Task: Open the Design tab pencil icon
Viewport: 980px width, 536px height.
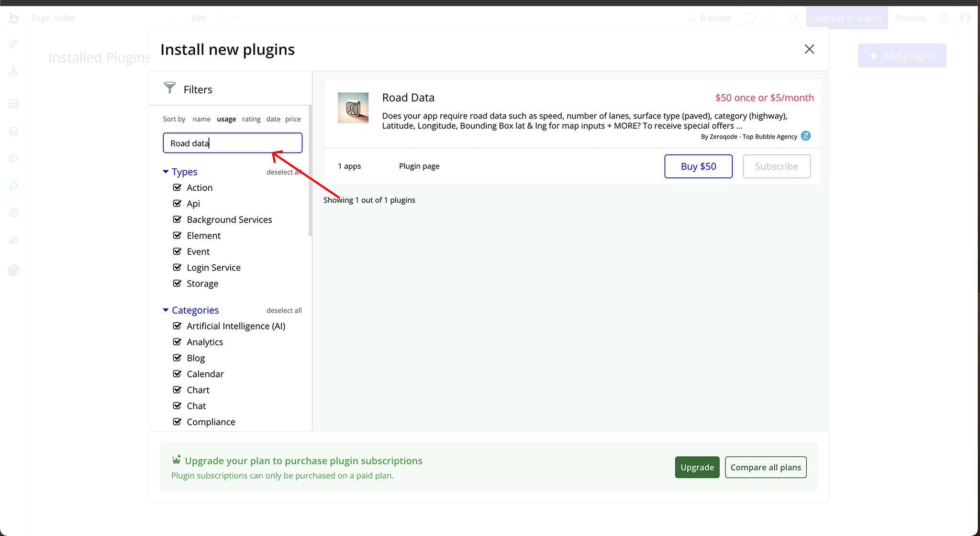Action: click(13, 44)
